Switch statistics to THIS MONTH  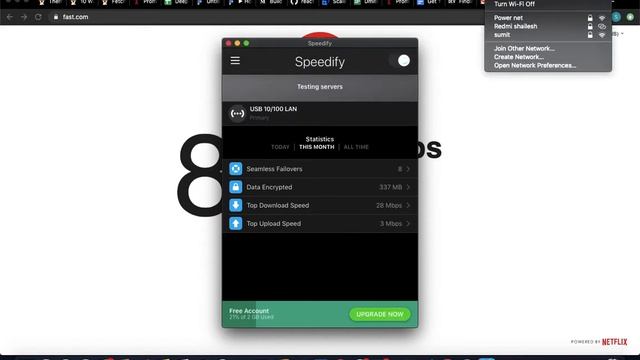pyautogui.click(x=317, y=147)
